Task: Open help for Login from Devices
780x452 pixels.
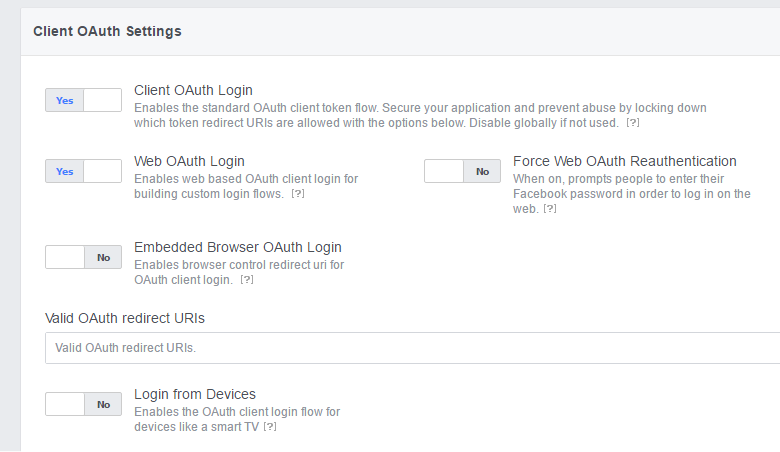Action: point(269,427)
